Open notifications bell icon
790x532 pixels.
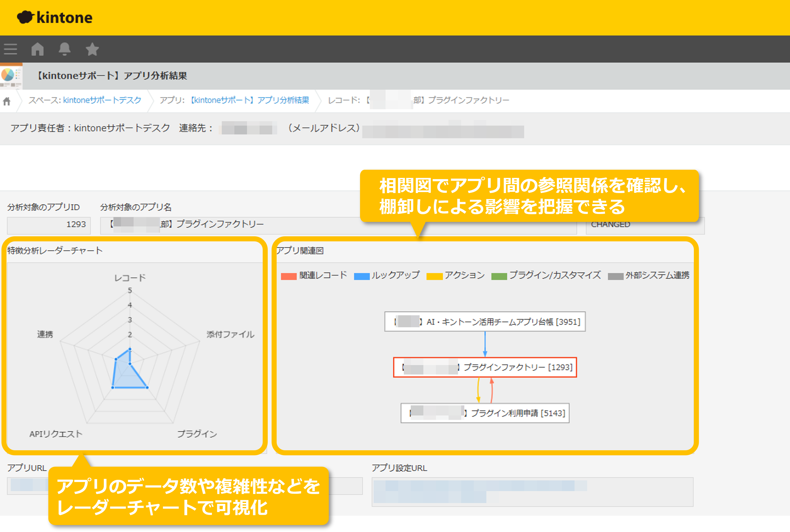coord(64,49)
